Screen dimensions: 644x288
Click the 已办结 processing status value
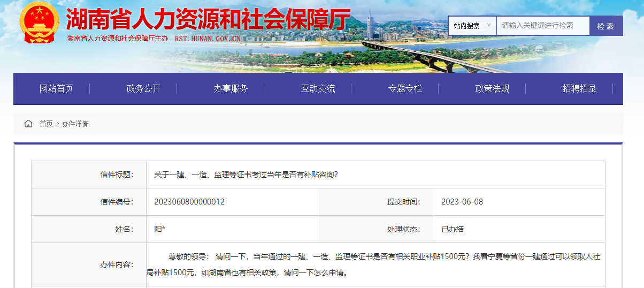point(453,229)
